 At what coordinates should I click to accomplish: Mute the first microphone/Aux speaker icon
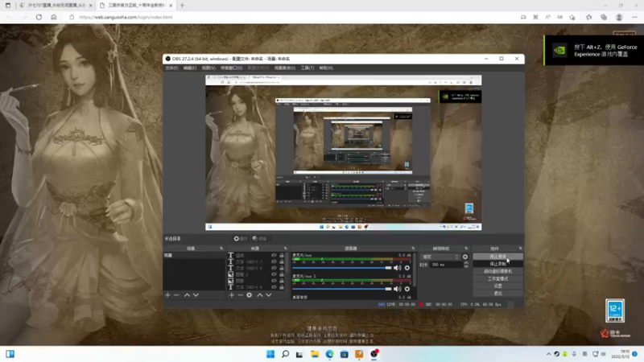pos(397,268)
